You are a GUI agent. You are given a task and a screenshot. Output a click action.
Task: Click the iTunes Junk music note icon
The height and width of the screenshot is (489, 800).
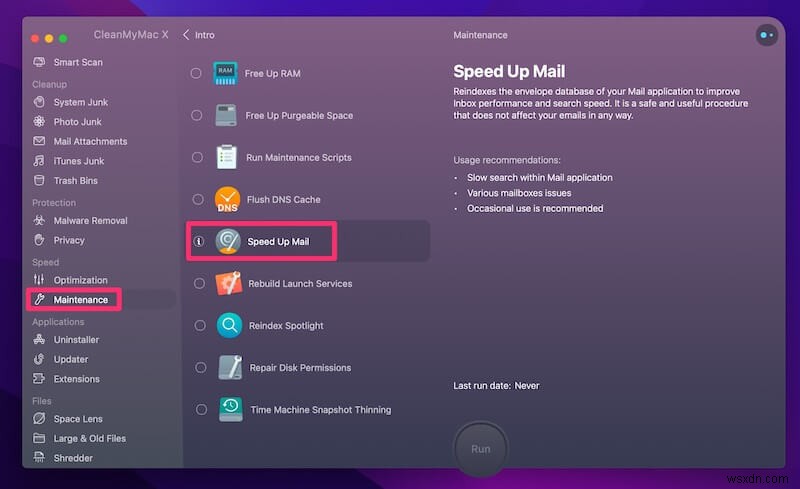(39, 161)
